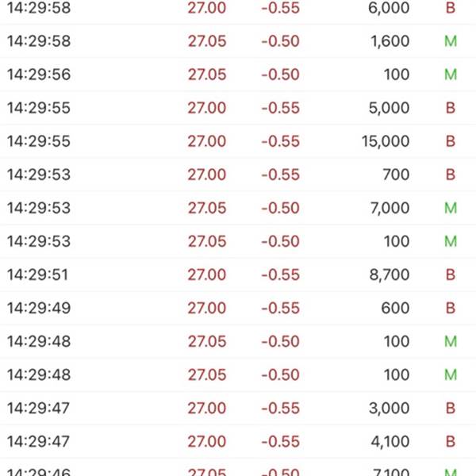
Task: Tap the 14:29:56 timestamp
Action: 38,75
